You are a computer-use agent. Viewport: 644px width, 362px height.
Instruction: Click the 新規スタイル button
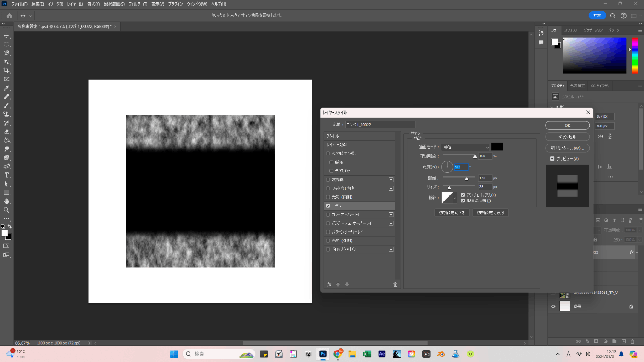tap(567, 149)
